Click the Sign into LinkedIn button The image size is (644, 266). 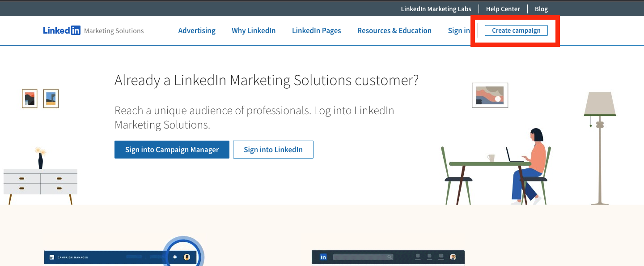(x=273, y=150)
